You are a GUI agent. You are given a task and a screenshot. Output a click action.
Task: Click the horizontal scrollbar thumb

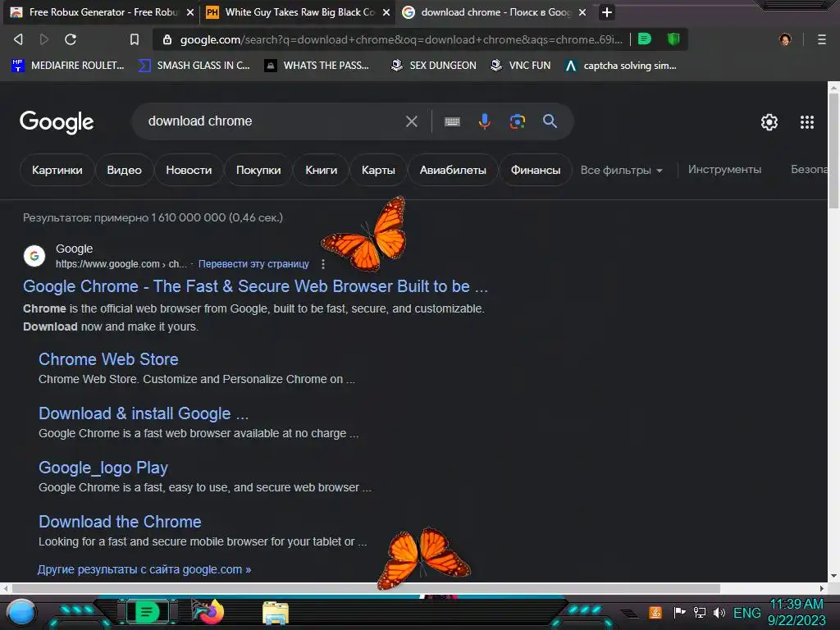click(365, 588)
